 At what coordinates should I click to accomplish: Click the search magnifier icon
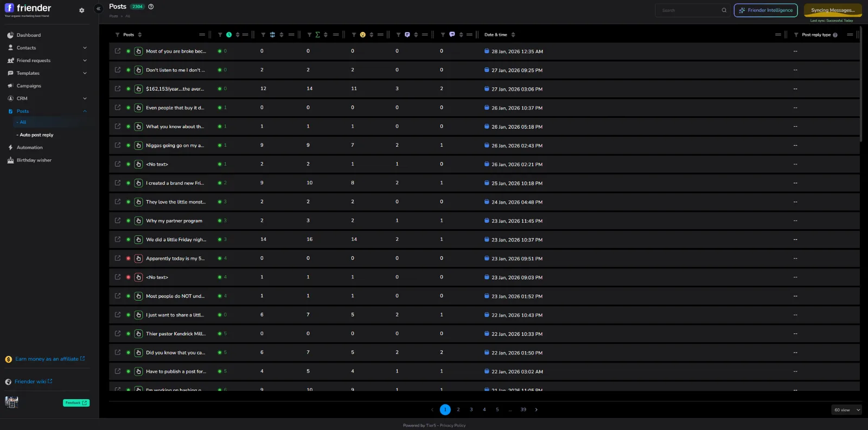coord(724,10)
